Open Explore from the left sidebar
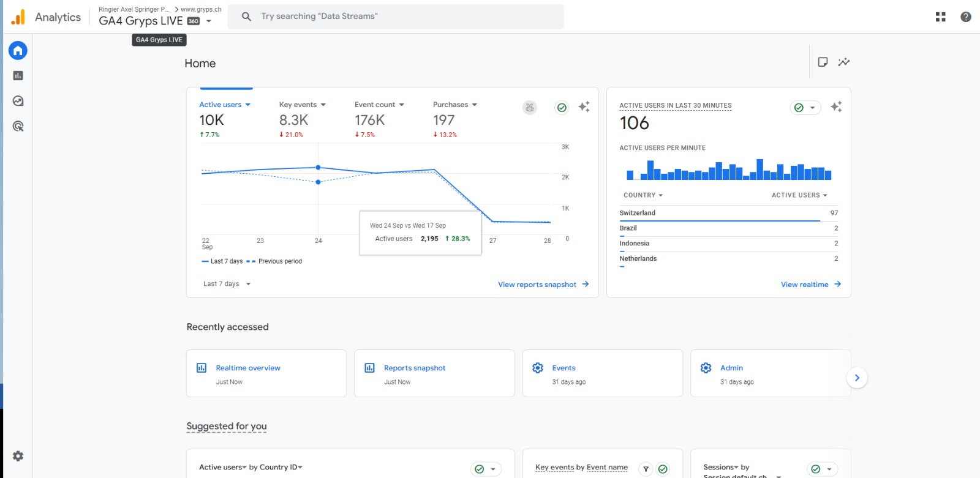980x478 pixels. (18, 101)
